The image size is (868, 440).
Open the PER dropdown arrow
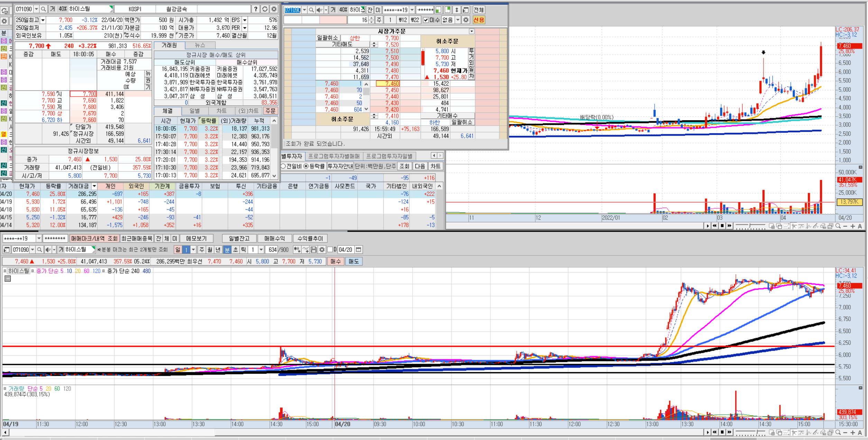(245, 28)
